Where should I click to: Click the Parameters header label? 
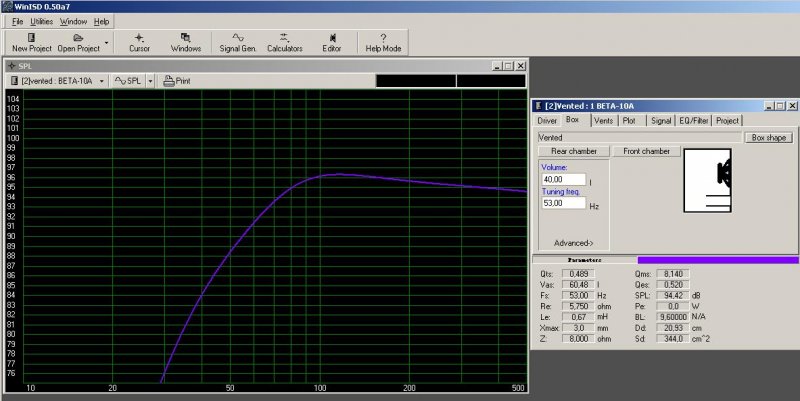click(584, 260)
